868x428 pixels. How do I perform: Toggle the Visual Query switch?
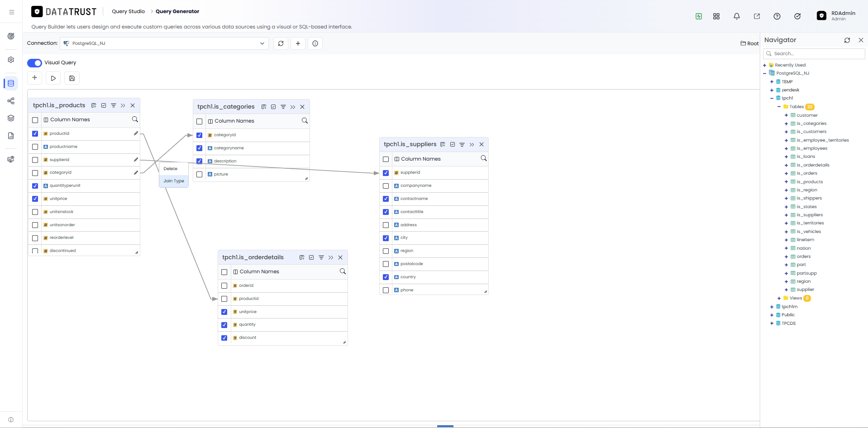pyautogui.click(x=34, y=63)
